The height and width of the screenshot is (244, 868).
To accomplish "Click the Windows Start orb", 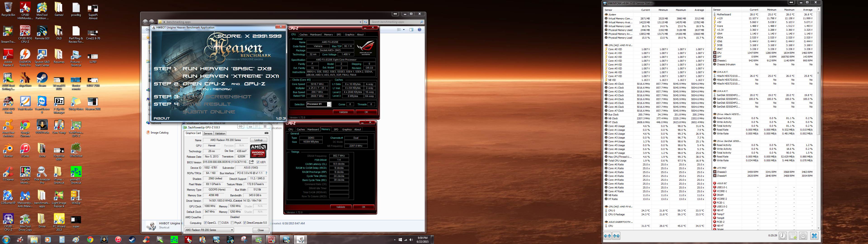I will tap(6, 240).
